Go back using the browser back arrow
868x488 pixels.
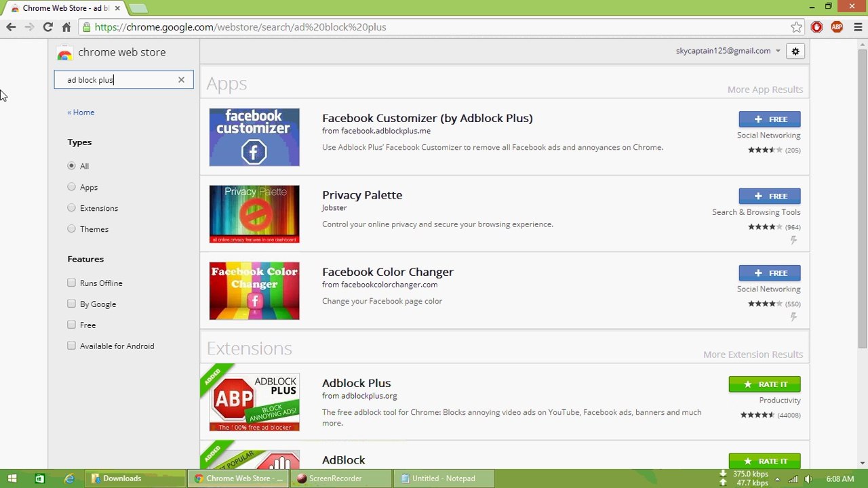tap(11, 27)
